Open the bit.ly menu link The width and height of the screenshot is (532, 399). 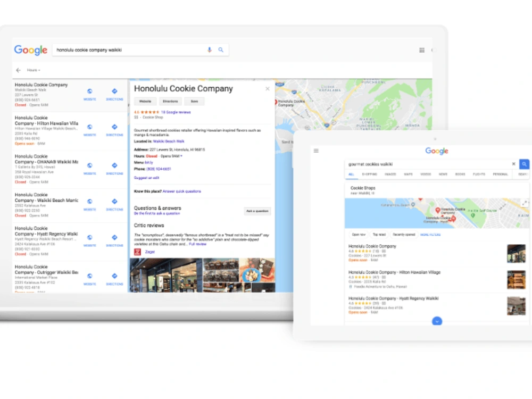[x=149, y=162]
